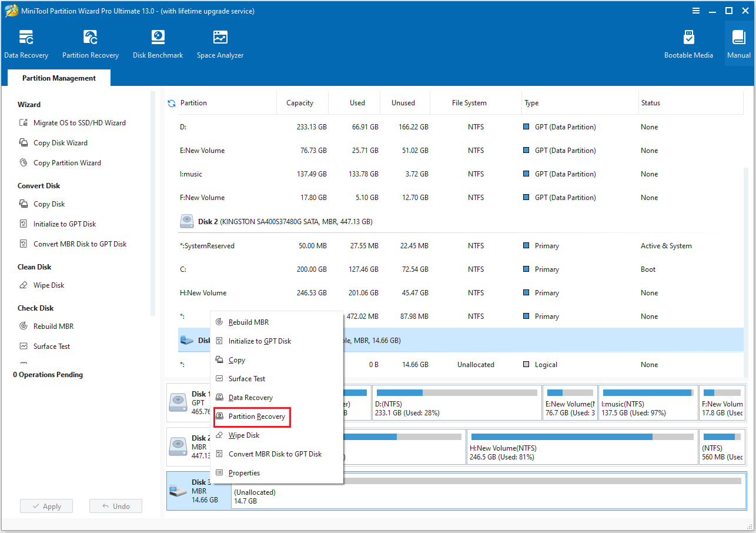Launch the Disk Benchmark tool
This screenshot has width=756, height=533.
tap(158, 45)
